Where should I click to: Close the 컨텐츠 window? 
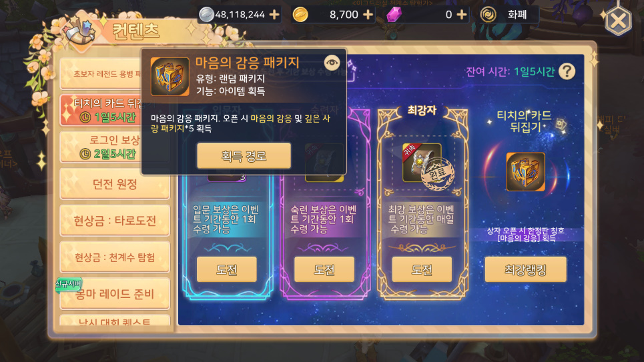pyautogui.click(x=618, y=21)
